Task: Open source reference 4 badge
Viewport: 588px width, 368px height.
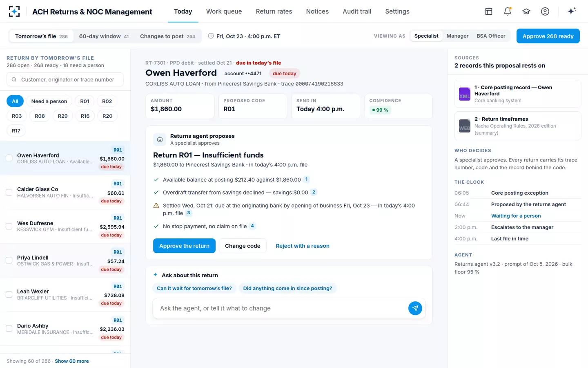Action: click(252, 226)
